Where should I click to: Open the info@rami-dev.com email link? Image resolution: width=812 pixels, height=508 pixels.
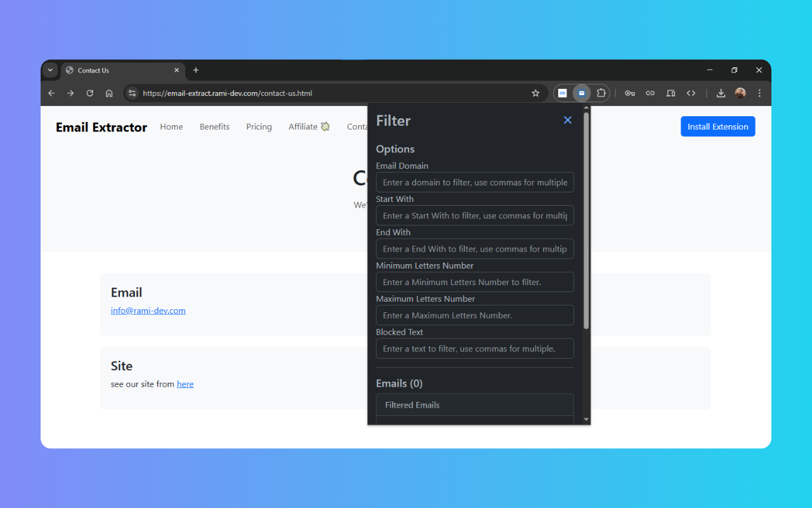coord(148,311)
